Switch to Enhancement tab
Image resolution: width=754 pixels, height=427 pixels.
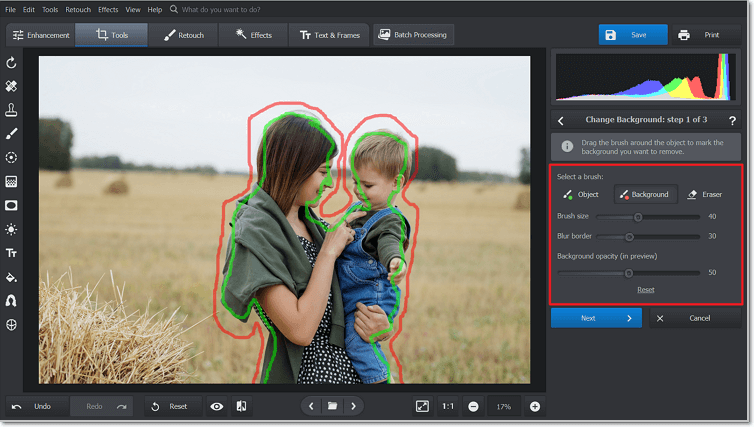click(x=41, y=35)
